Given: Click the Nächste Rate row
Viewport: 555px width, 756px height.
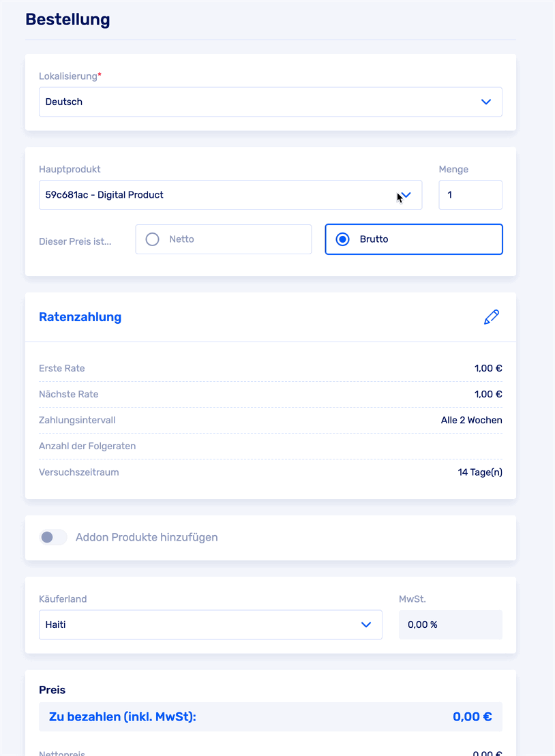Looking at the screenshot, I should [x=270, y=394].
